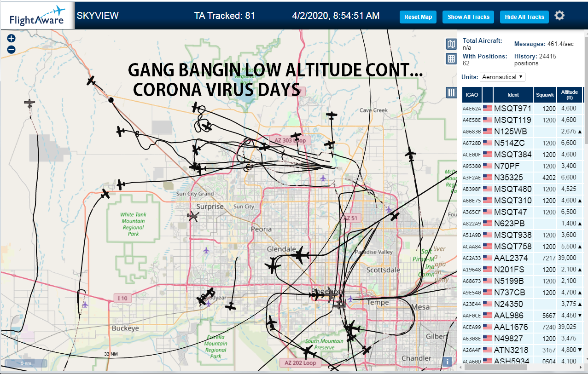Click the I 10 highway shield
Screen dimensions: 588x374
[122, 299]
